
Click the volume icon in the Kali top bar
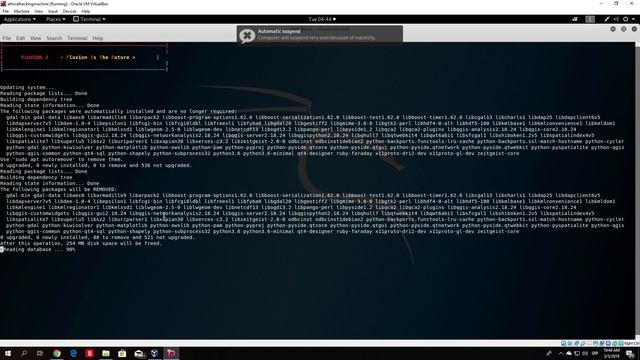[x=616, y=19]
